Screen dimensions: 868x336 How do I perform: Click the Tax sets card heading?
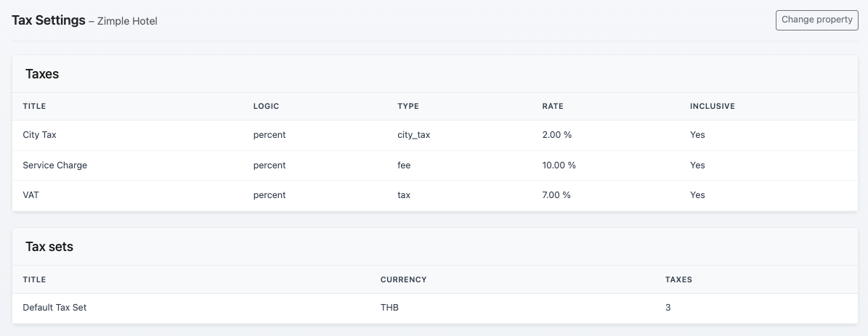point(49,247)
